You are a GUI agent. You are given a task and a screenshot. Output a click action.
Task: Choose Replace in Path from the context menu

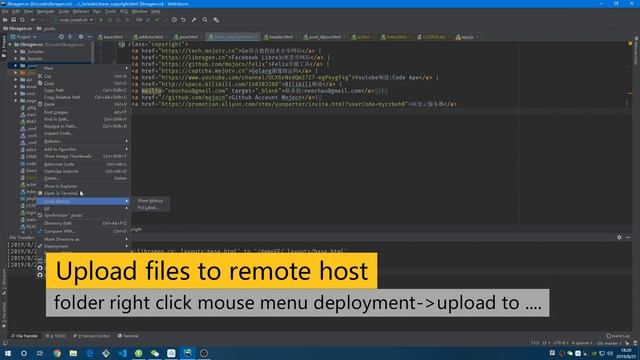pyautogui.click(x=83, y=126)
